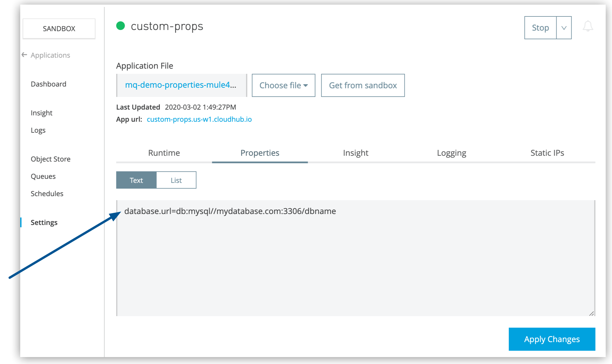Open the Dashboard page
This screenshot has width=612, height=364.
pos(48,84)
